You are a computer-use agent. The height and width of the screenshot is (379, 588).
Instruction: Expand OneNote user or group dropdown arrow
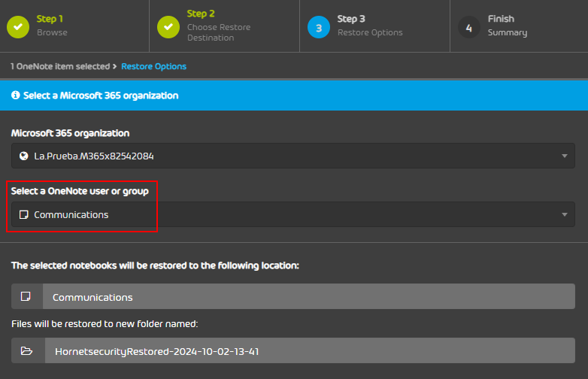tap(564, 214)
